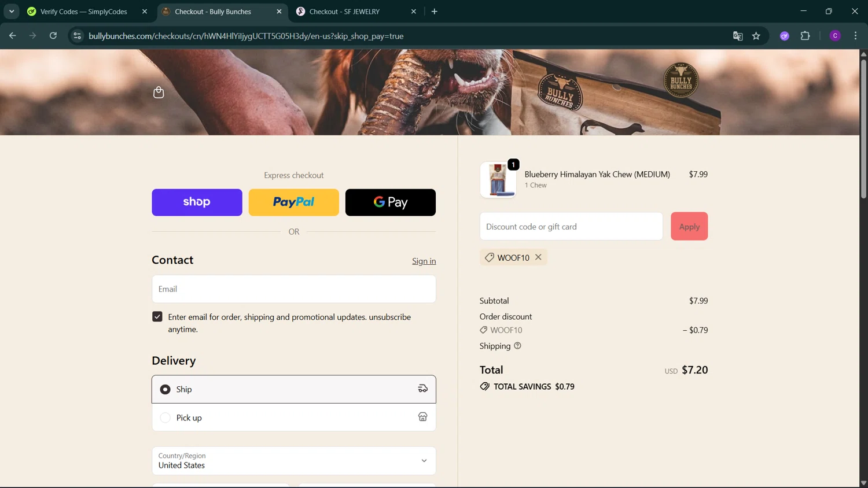Close the Verify Codes SimplyCodes tab

(x=145, y=12)
